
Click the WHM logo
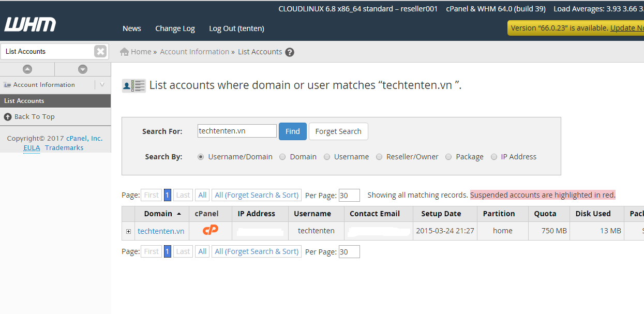30,24
